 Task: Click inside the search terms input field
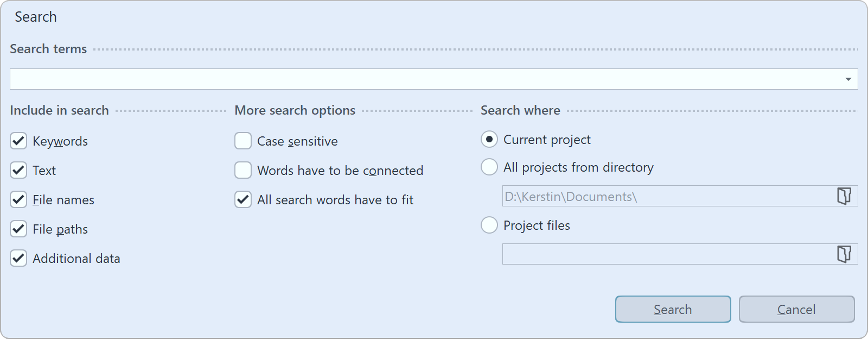click(x=380, y=79)
